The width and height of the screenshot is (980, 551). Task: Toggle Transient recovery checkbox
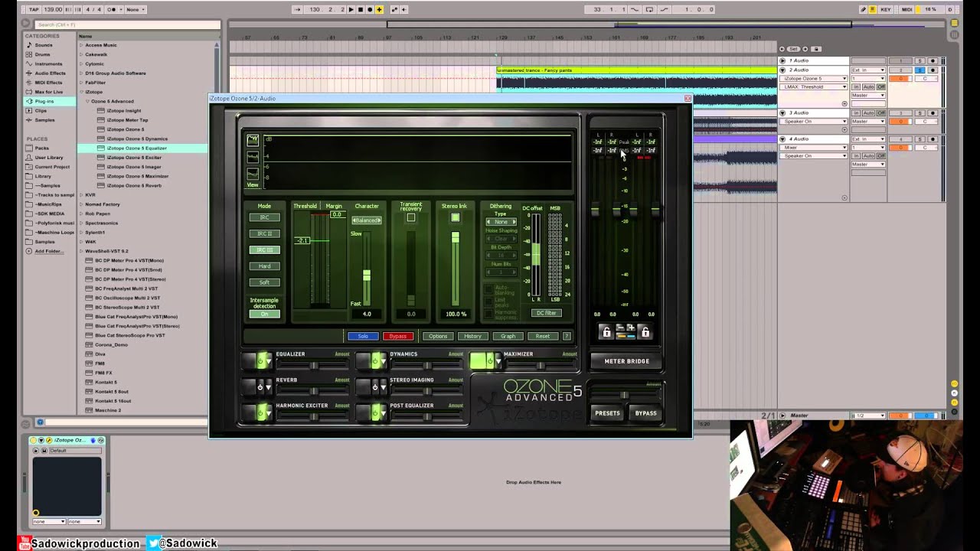411,217
